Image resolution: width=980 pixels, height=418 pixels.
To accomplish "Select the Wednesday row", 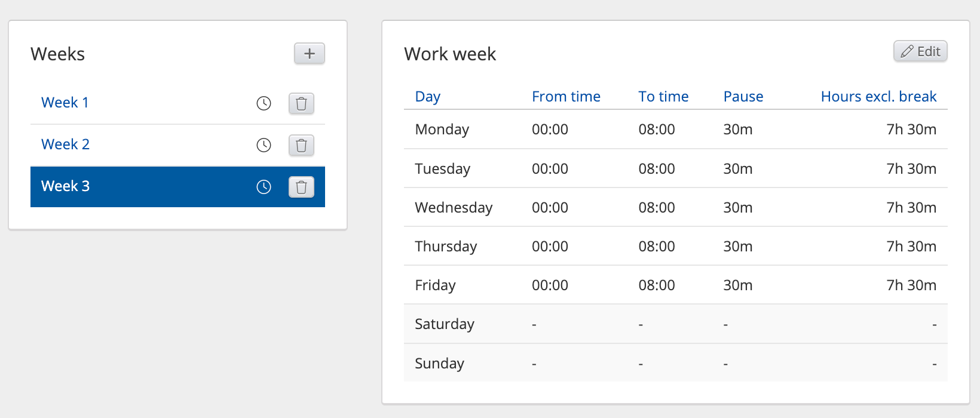I will pos(675,208).
